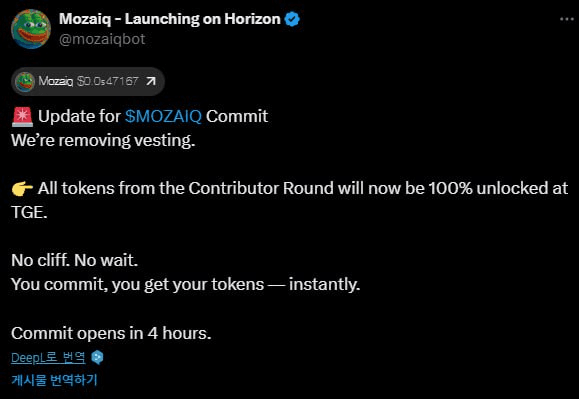This screenshot has height=399, width=579.
Task: Click the blue verified badge
Action: pos(292,19)
